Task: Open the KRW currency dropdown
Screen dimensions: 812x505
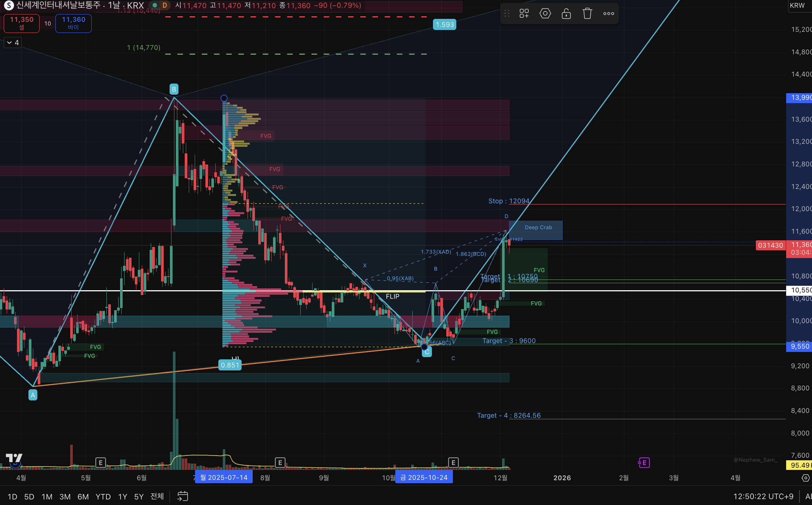Action: 798,6
